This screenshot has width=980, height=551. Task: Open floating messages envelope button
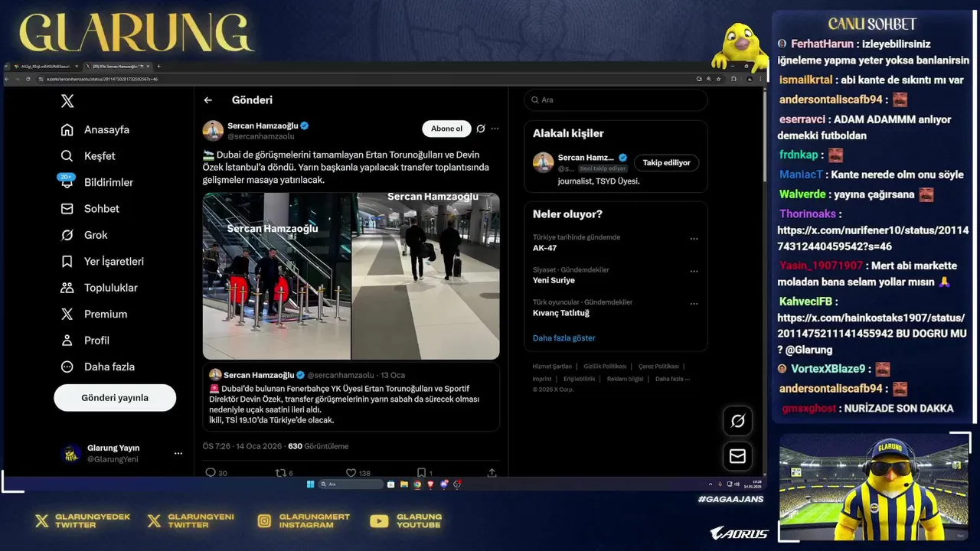point(738,456)
